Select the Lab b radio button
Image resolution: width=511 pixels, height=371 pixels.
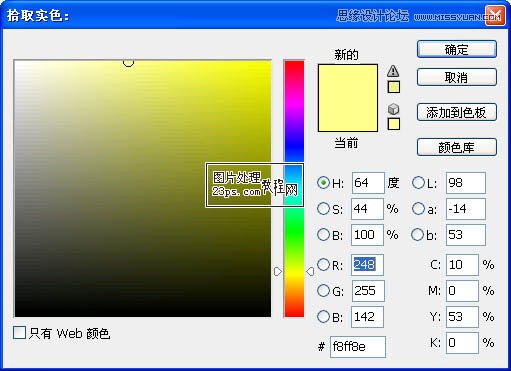(418, 235)
